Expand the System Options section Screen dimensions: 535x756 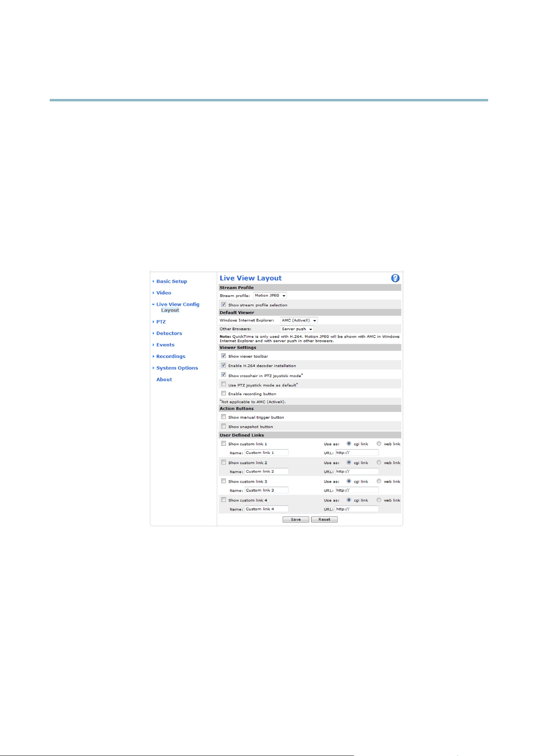coord(177,368)
